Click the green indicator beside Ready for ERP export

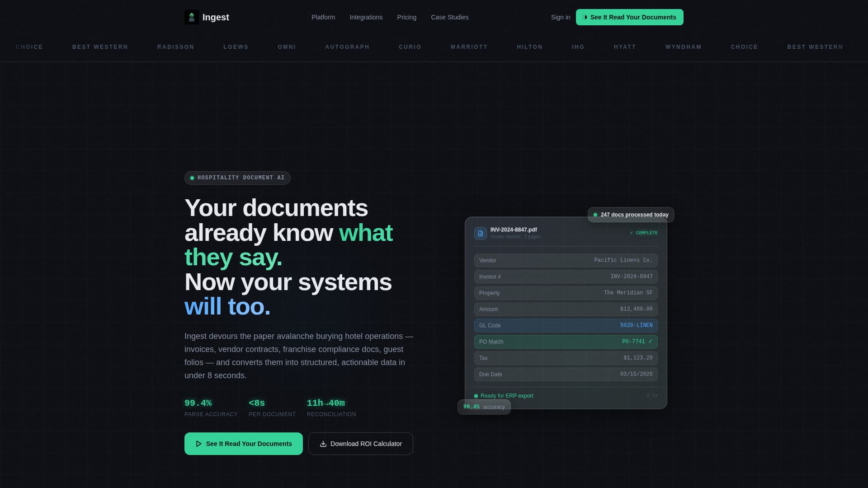477,395
